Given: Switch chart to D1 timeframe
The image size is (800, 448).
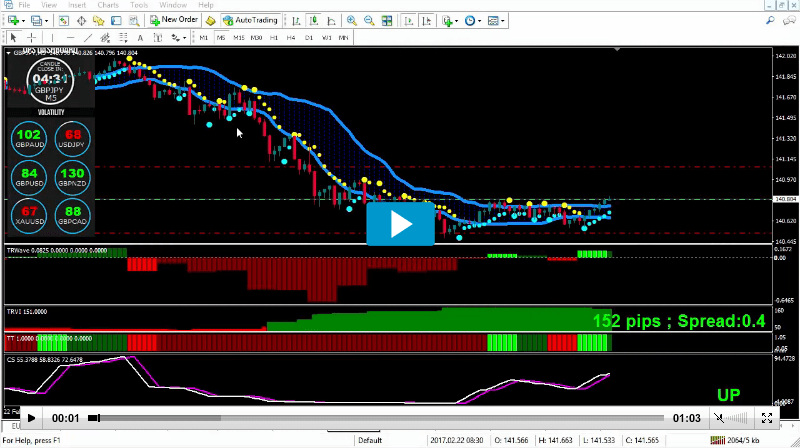Looking at the screenshot, I should click(x=309, y=38).
